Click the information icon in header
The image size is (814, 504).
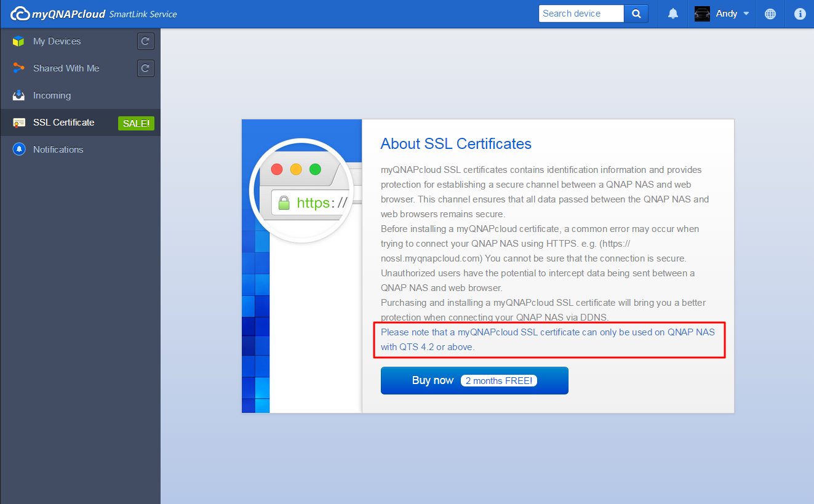click(800, 14)
